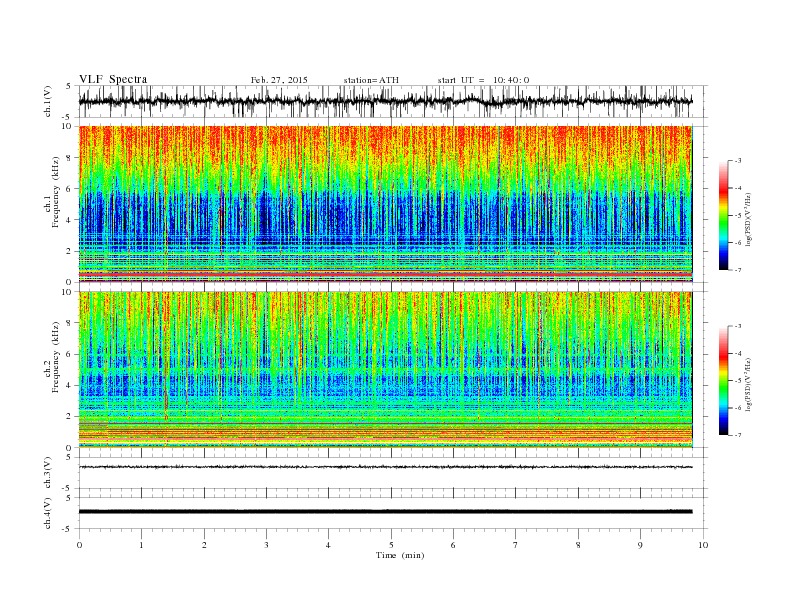Select the log(PSD) label beside ch.1 colorbar
Image resolution: width=792 pixels, height=612 pixels.
[748, 220]
